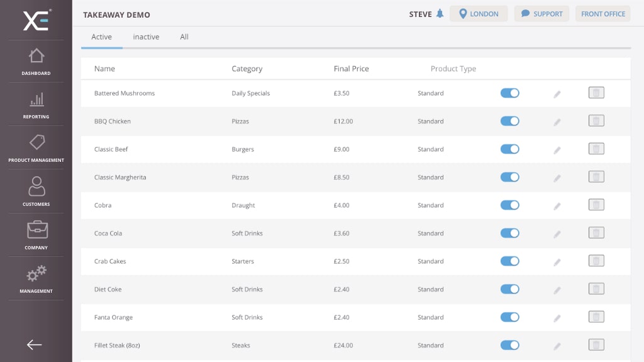Viewport: 644px width, 362px height.
Task: Open the Company briefcase section
Action: tap(36, 235)
